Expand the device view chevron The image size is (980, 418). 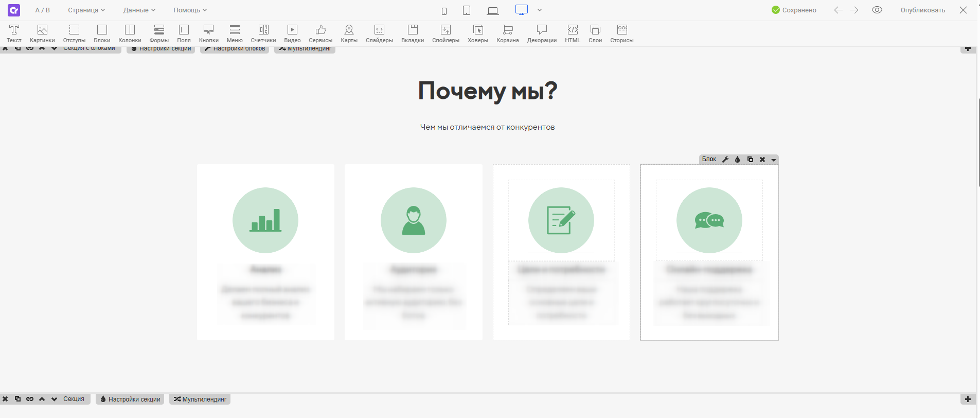coord(540,10)
